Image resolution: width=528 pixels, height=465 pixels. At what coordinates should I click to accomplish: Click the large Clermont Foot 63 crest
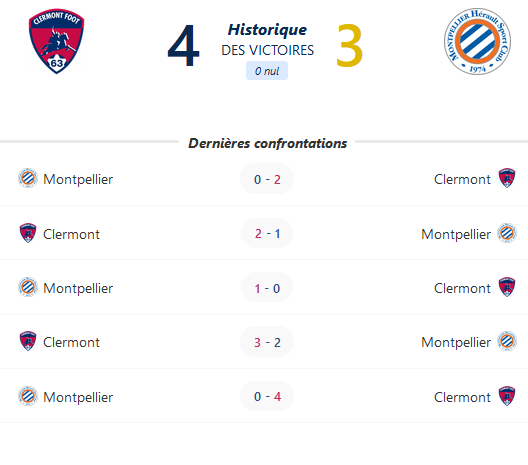[x=56, y=41]
